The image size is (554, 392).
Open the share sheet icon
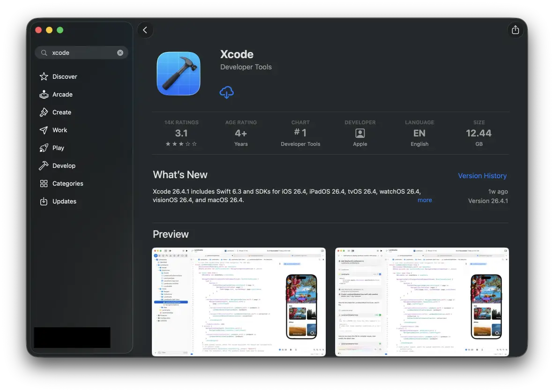tap(515, 30)
